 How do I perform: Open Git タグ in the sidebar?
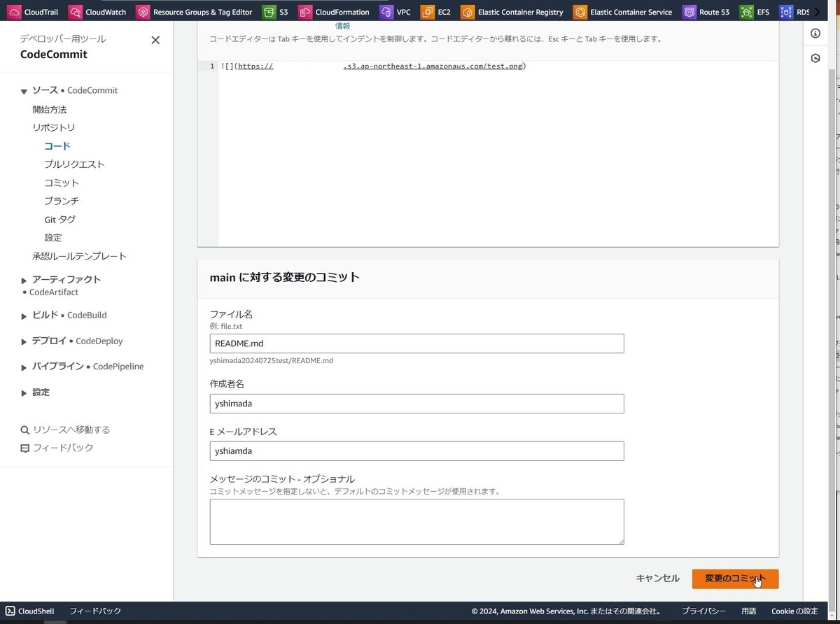[x=60, y=219]
